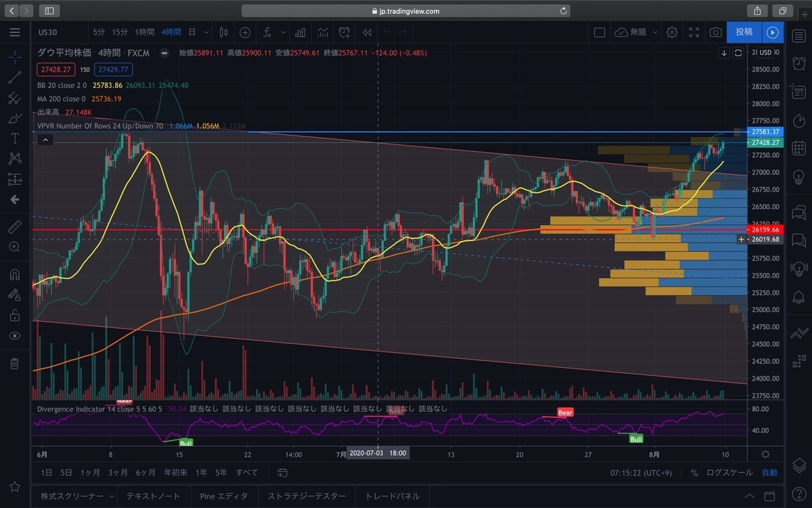
Task: Click the blue play button beside 投稿
Action: (773, 32)
